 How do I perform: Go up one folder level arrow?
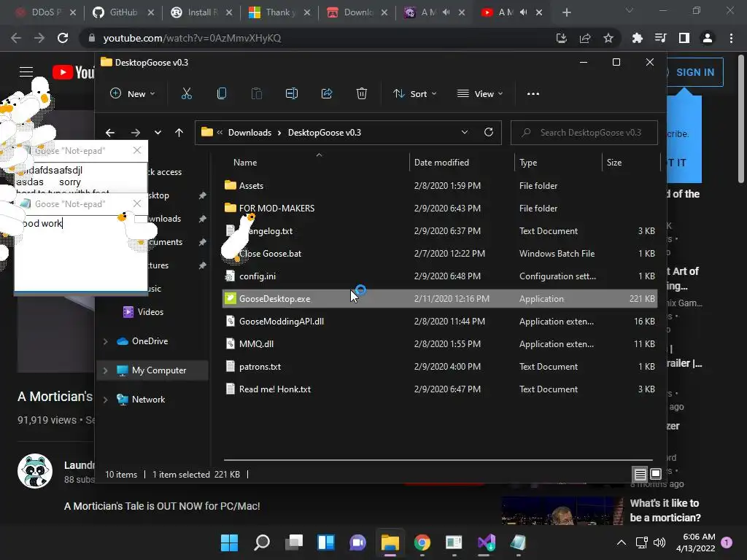tap(179, 133)
